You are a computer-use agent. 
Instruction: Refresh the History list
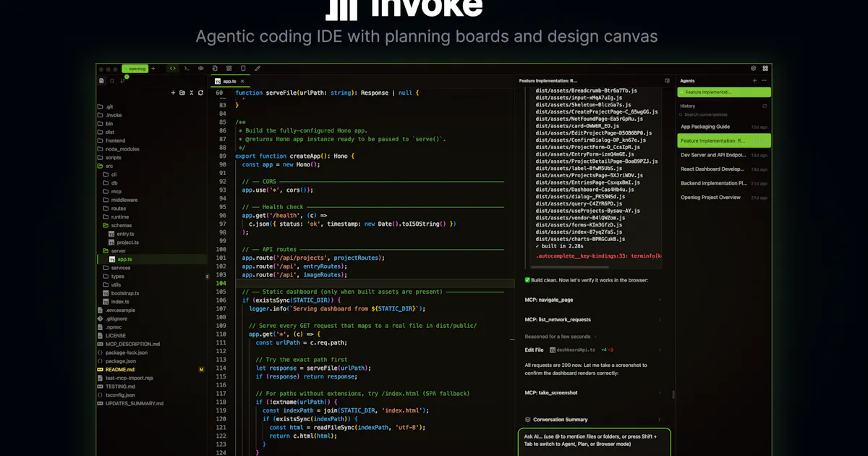[x=765, y=106]
